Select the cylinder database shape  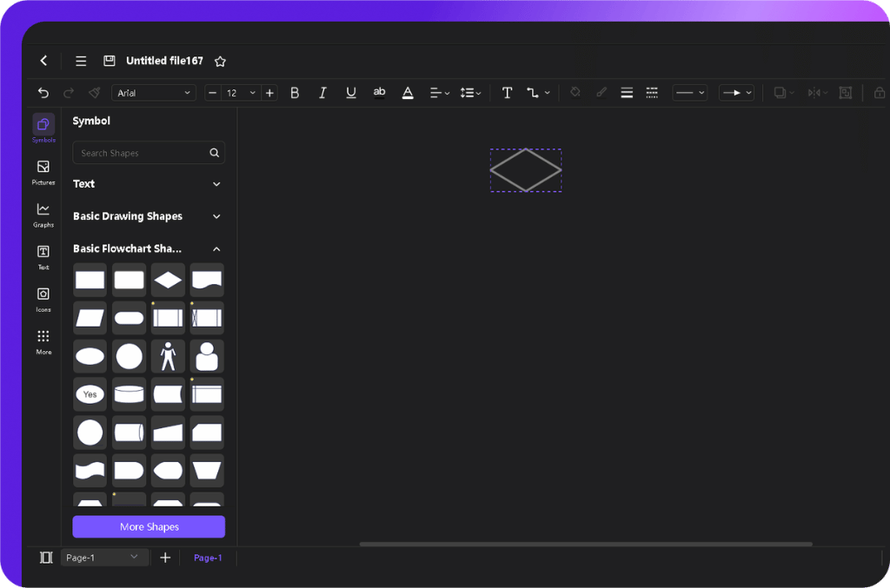click(x=129, y=393)
